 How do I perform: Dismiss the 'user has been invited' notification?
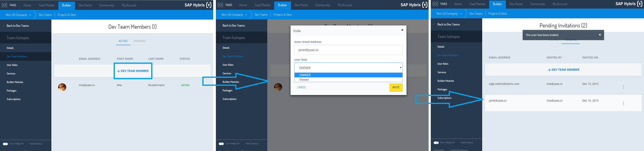(600, 35)
